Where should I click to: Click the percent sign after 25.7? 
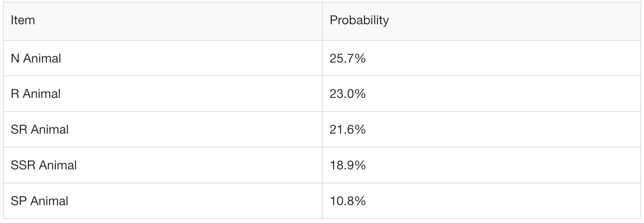(x=360, y=58)
